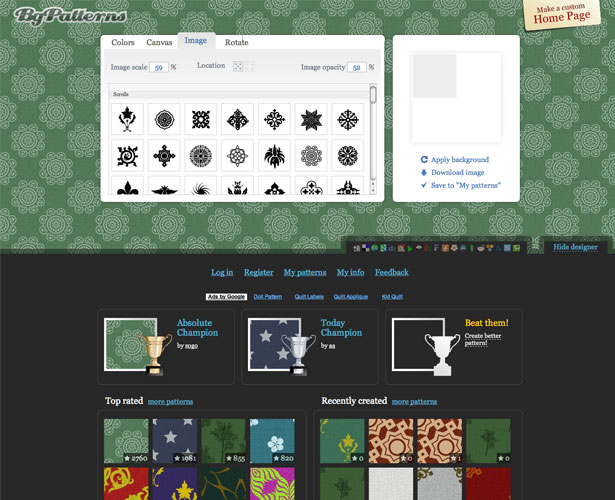Pick the cross-shaped floral ornament
This screenshot has height=500, width=615.
[274, 119]
